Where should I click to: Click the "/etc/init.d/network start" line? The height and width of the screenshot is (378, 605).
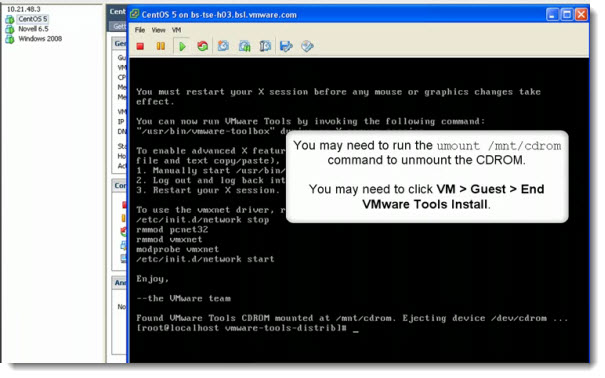[205, 259]
